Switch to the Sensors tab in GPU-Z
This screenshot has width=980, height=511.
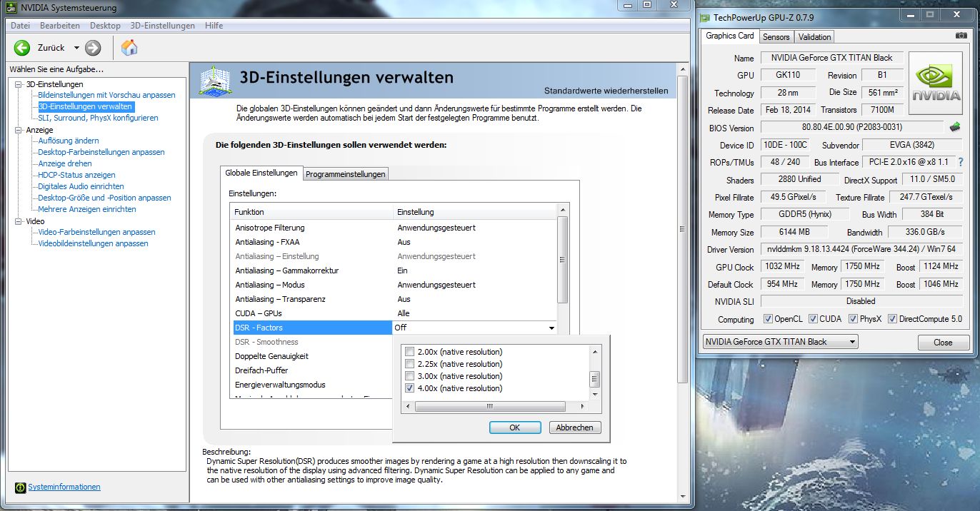776,36
